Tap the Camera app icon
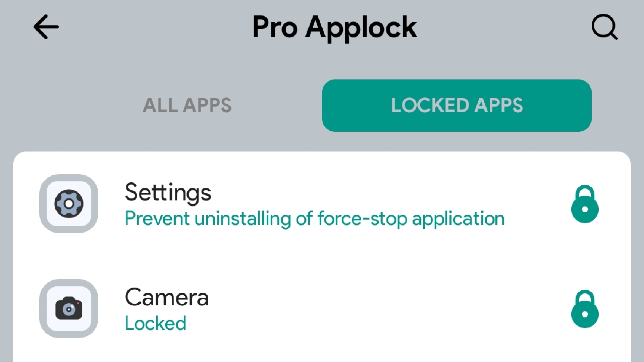 coord(69,309)
